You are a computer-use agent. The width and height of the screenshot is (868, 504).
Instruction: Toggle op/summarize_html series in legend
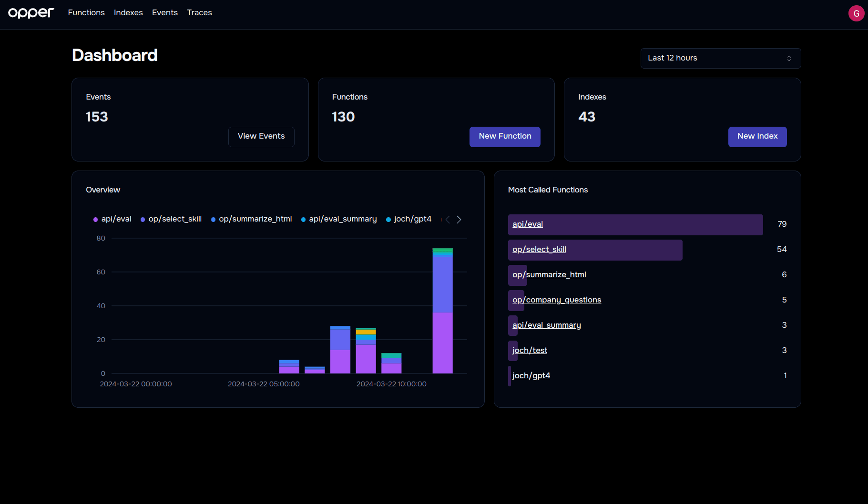251,219
